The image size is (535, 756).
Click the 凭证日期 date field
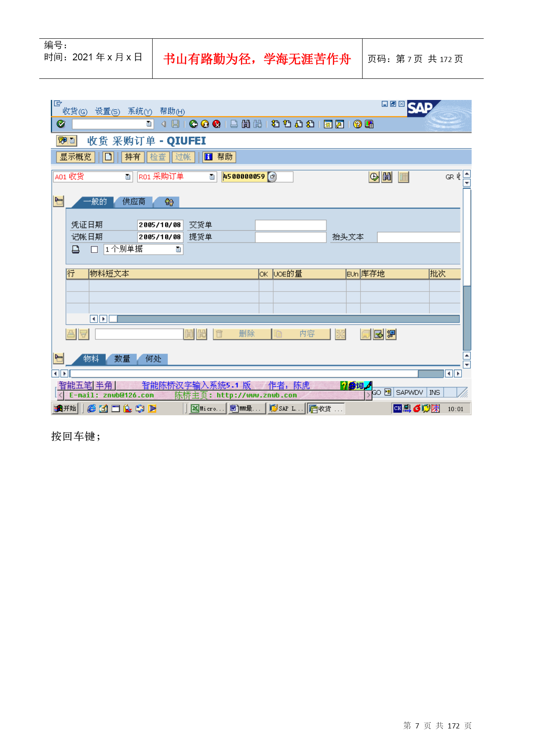pos(160,225)
